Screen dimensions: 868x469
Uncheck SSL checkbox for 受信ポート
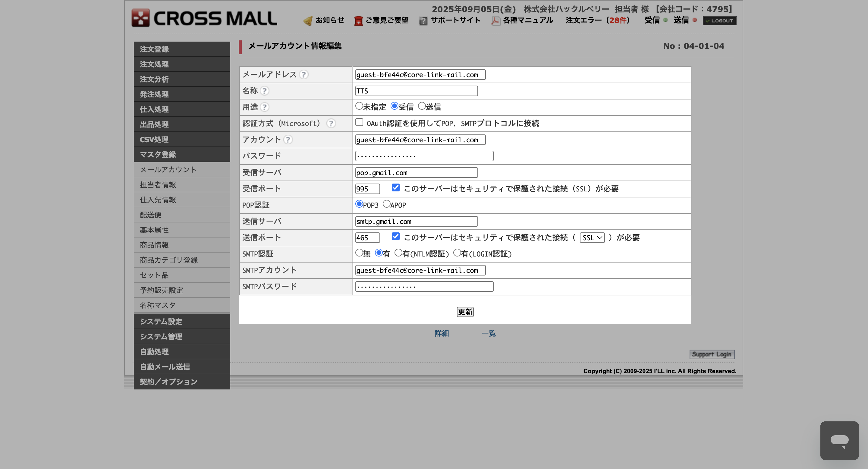point(396,188)
